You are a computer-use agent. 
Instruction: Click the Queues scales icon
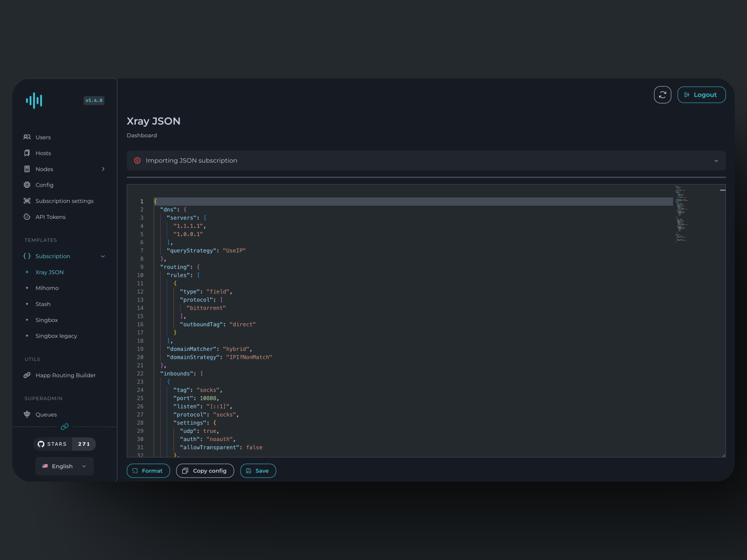tap(27, 414)
